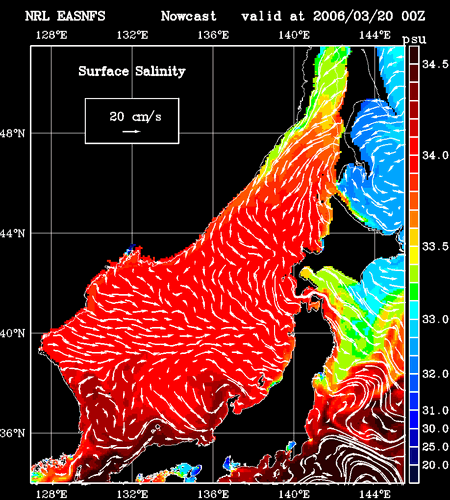Click the NRL EASNFS header label
Image resolution: width=450 pixels, height=500 pixels.
pos(65,16)
